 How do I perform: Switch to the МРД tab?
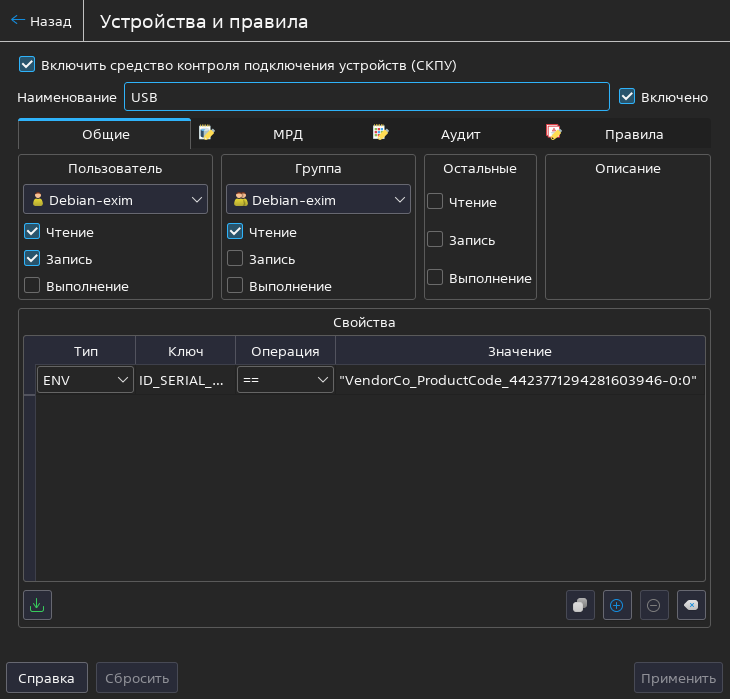tap(287, 134)
